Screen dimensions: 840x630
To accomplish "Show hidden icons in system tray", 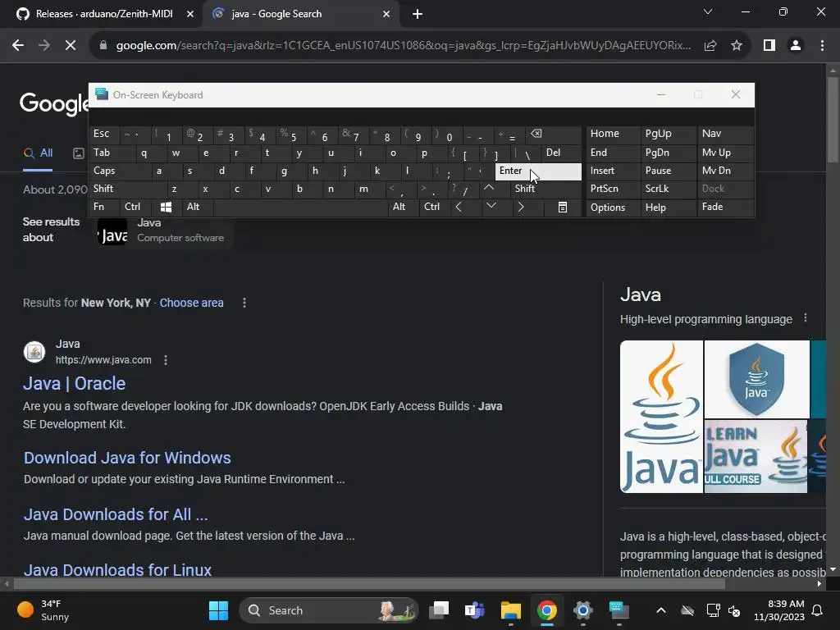I will tap(661, 610).
